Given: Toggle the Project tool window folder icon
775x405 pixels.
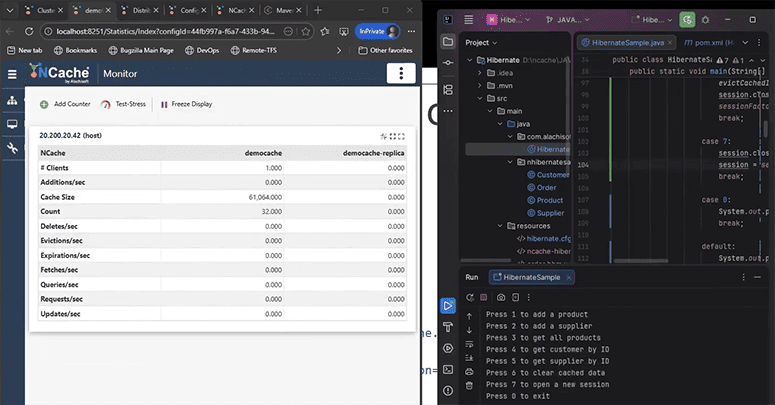Looking at the screenshot, I should [447, 42].
